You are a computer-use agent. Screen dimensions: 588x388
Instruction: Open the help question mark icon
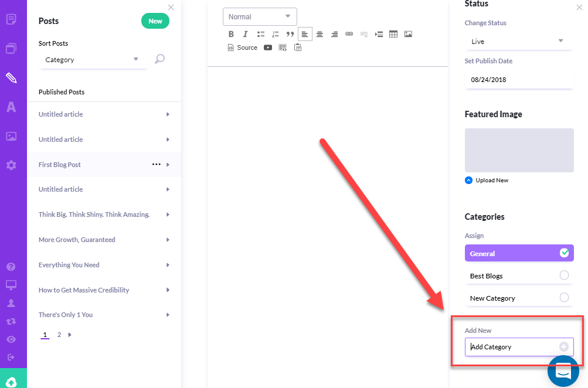click(x=11, y=267)
